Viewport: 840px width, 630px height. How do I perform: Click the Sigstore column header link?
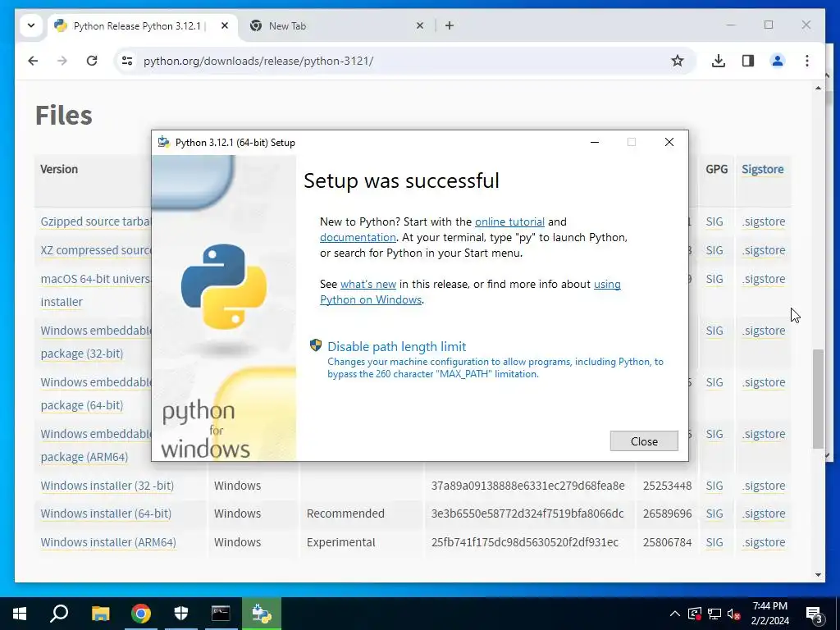pos(762,169)
